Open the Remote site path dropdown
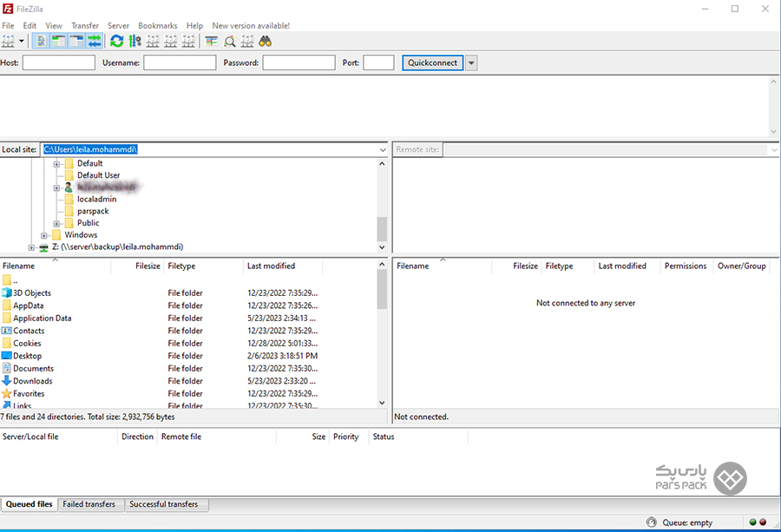This screenshot has width=781, height=532. [773, 149]
